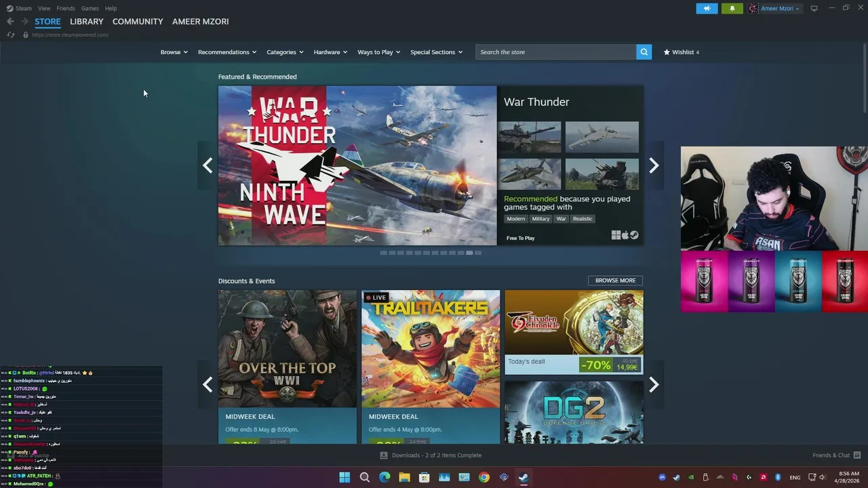Expand the Recommendations dropdown

(227, 52)
